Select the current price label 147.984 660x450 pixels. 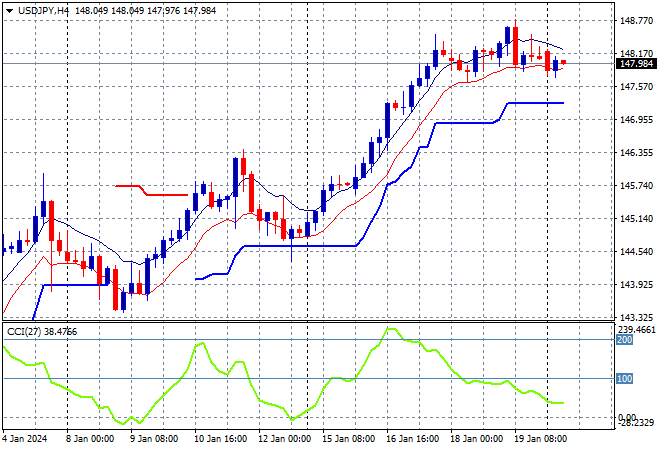click(x=636, y=64)
